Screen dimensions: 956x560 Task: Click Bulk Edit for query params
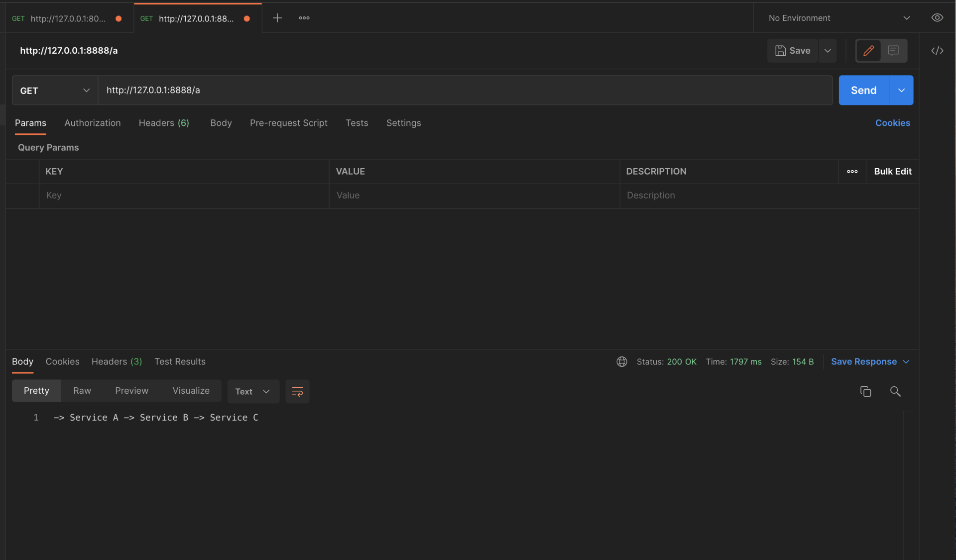pos(892,172)
